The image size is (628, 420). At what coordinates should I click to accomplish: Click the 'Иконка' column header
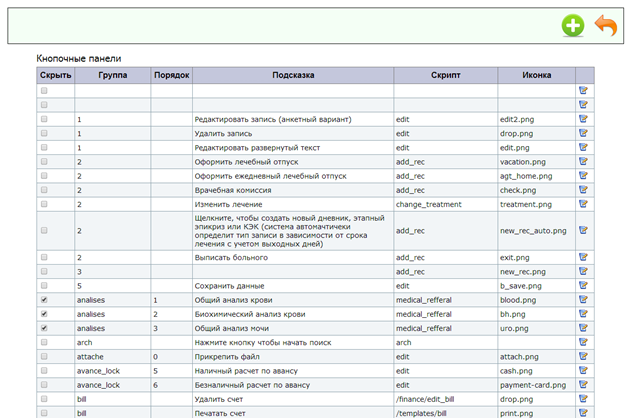pyautogui.click(x=536, y=75)
